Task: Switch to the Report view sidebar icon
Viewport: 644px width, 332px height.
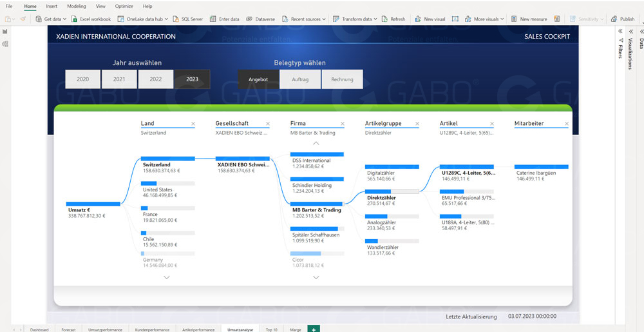Action: click(x=5, y=31)
